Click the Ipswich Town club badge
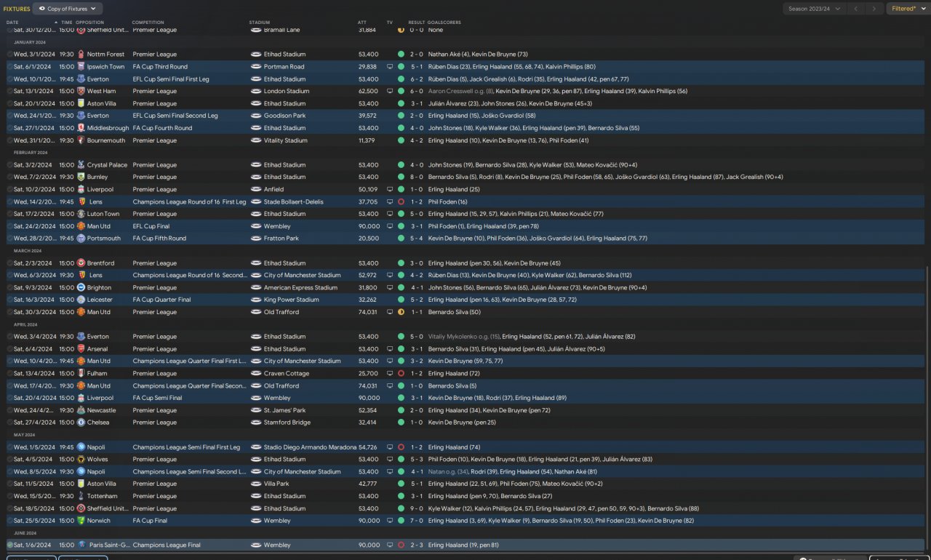Image resolution: width=931 pixels, height=560 pixels. point(81,67)
